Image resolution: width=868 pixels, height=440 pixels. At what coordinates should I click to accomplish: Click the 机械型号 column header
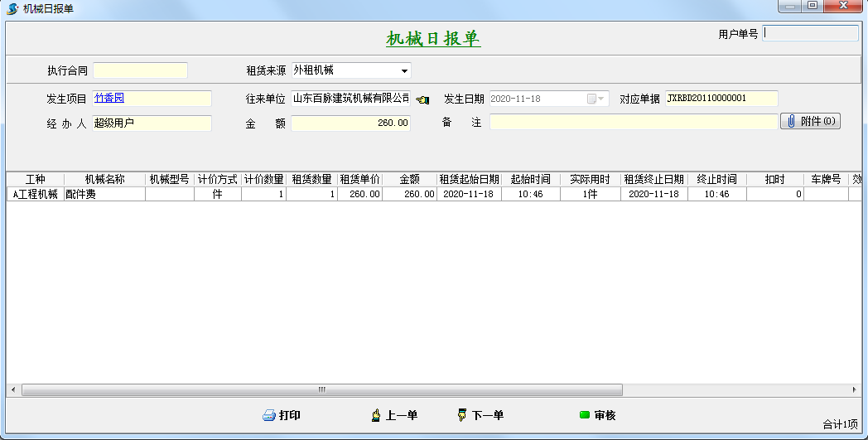(x=170, y=179)
